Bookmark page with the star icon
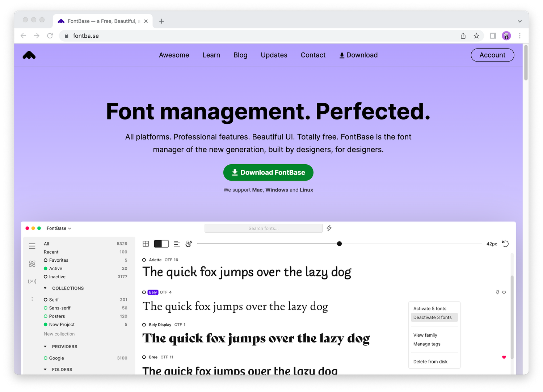Screen dimensions: 543x392 click(x=476, y=35)
